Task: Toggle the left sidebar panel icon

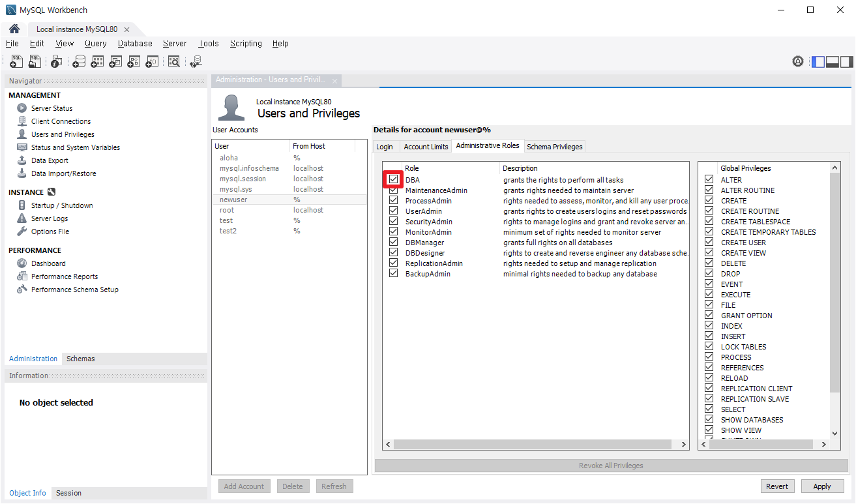Action: click(x=818, y=62)
